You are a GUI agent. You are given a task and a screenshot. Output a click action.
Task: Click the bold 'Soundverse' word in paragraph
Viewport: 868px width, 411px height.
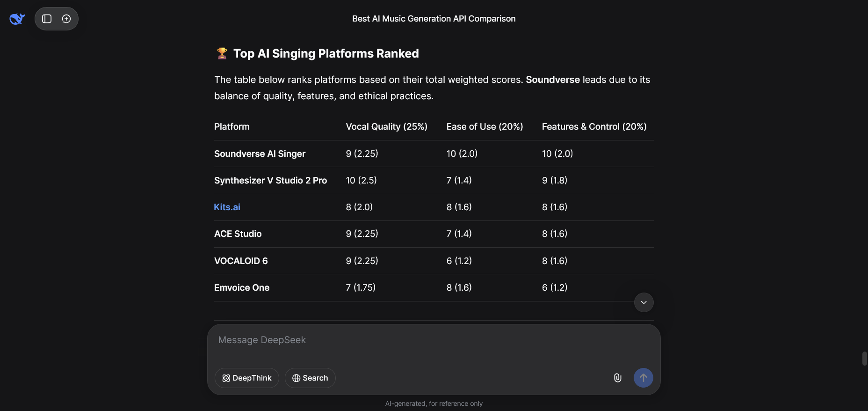pyautogui.click(x=553, y=80)
